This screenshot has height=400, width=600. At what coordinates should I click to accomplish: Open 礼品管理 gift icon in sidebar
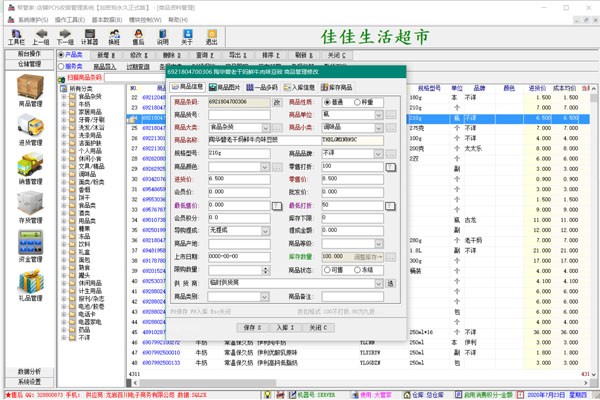[x=31, y=286]
